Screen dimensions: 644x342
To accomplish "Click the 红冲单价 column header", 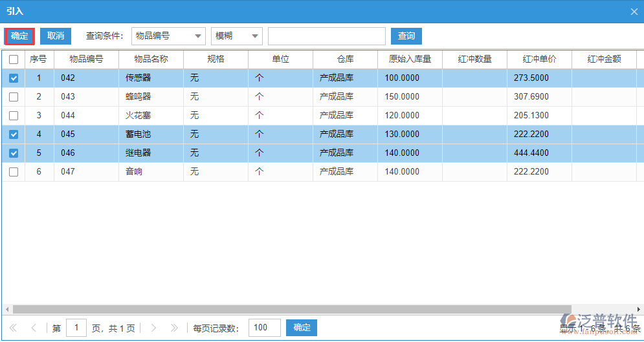I will (x=539, y=59).
